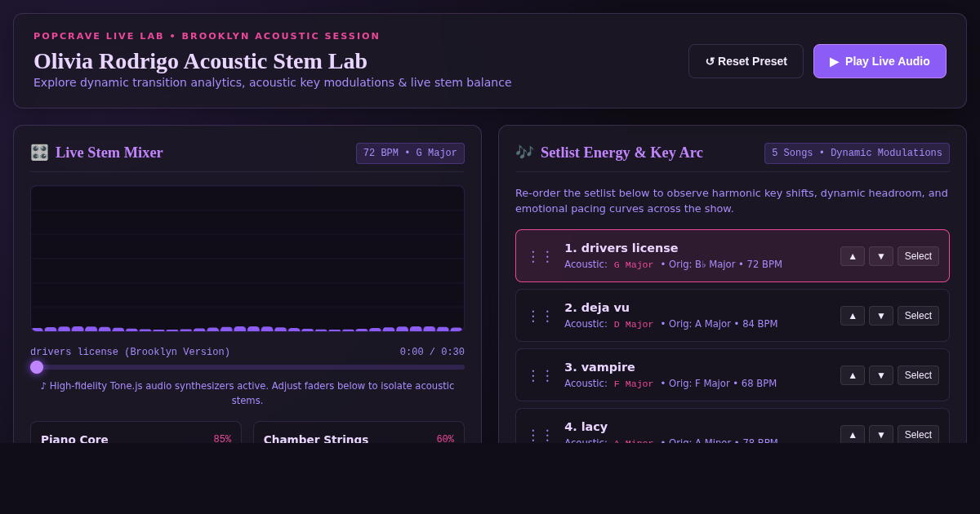Grab drag handle of deja vu row
980x514 pixels.
541,316
